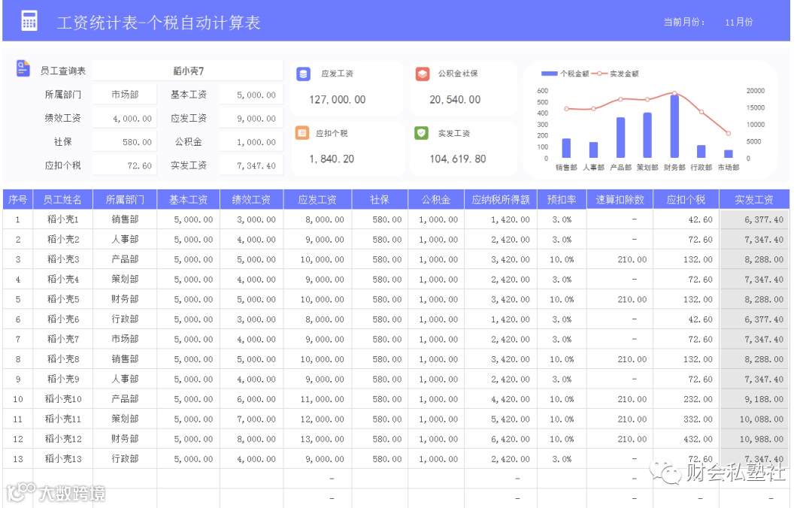The width and height of the screenshot is (812, 508).
Task: Click the 市场部 value in employee query
Action: tap(125, 95)
